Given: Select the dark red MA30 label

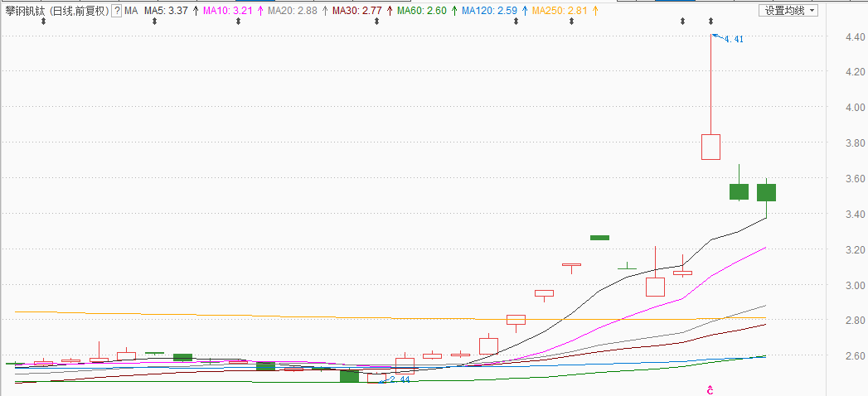Looking at the screenshot, I should pyautogui.click(x=358, y=11).
